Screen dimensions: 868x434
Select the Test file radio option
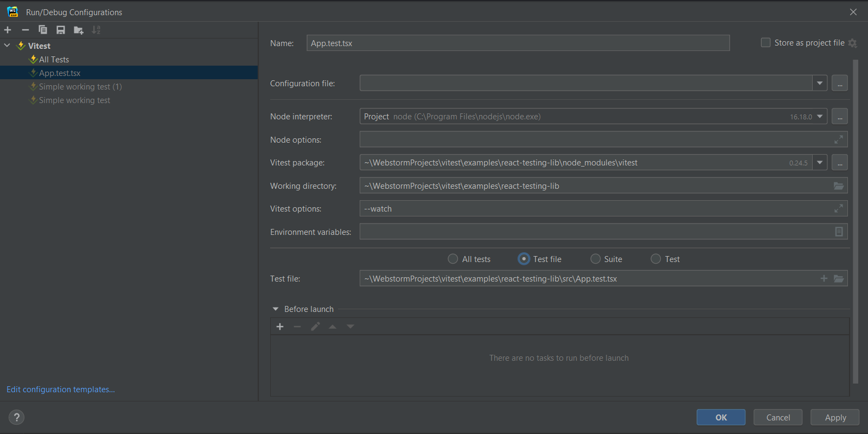[x=524, y=259]
